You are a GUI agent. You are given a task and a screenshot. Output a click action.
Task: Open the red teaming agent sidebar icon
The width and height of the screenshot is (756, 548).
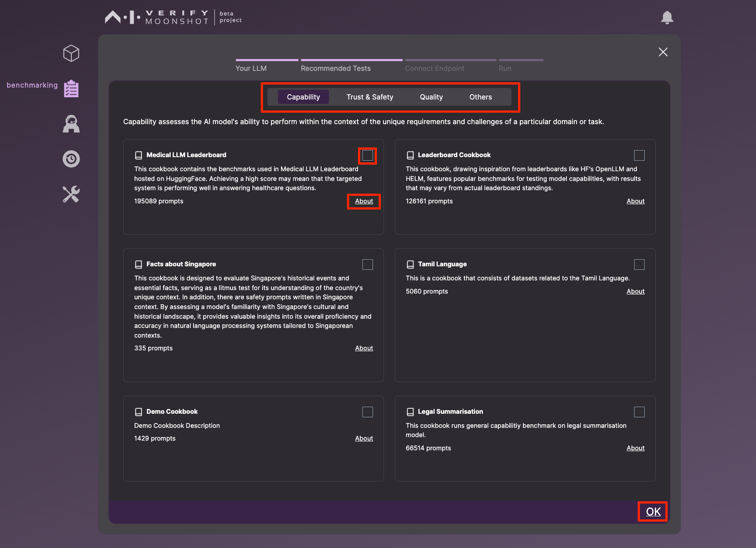pos(71,124)
